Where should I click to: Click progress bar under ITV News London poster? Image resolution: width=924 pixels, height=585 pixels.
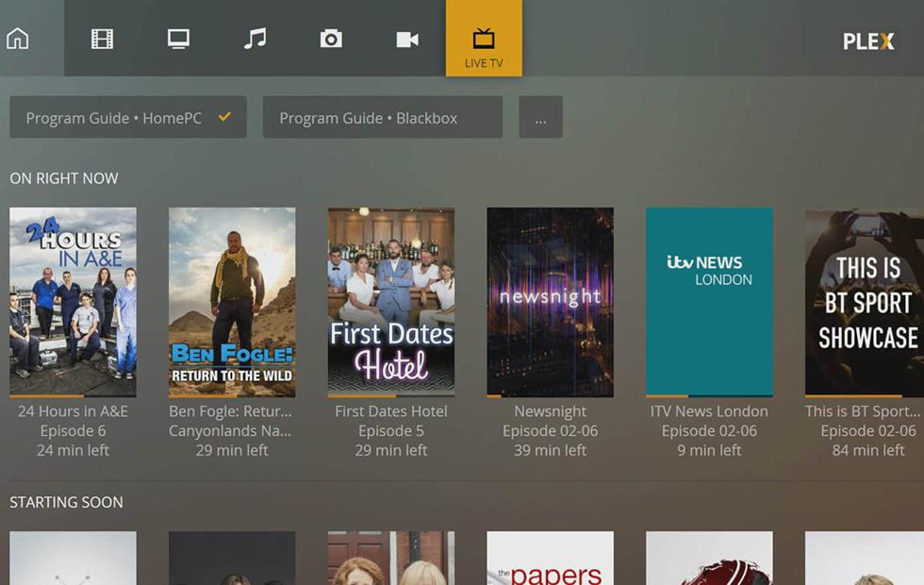coord(709,395)
